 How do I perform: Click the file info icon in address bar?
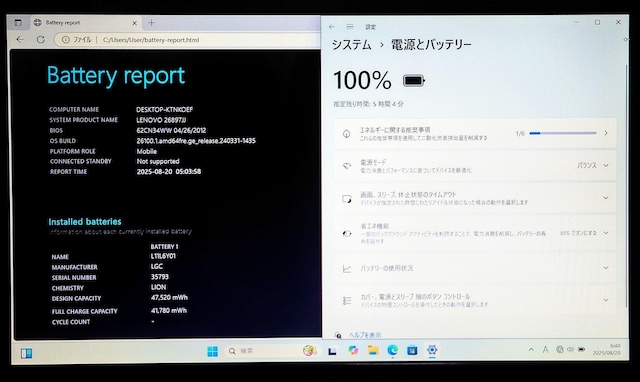(x=65, y=40)
